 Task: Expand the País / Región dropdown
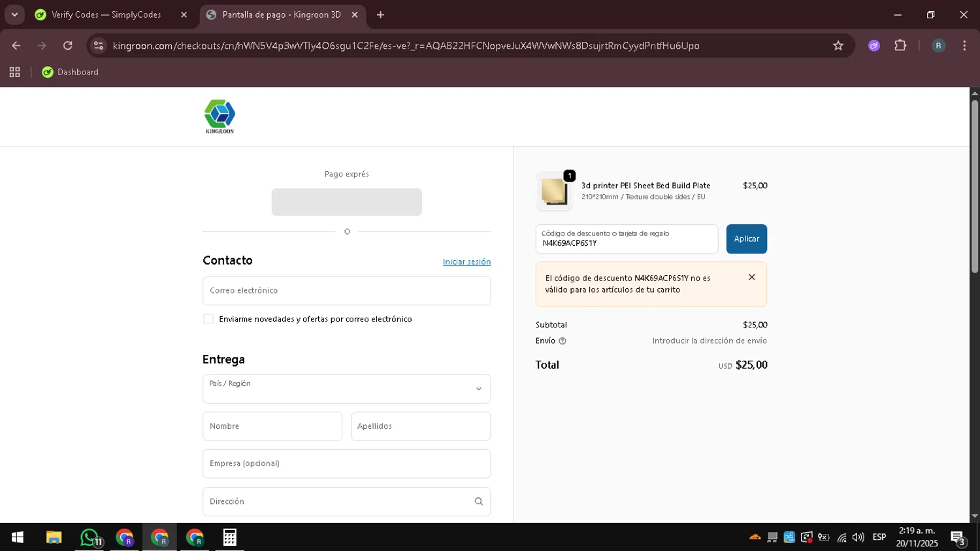pos(346,389)
